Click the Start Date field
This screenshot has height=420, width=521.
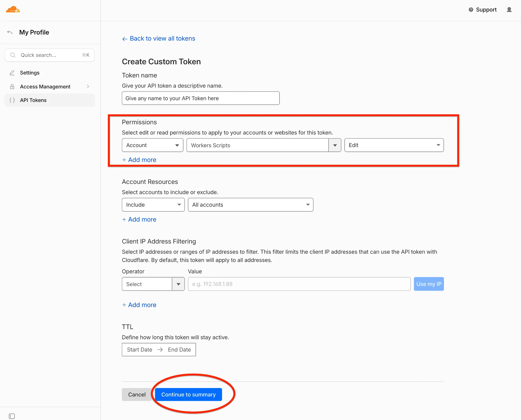[140, 350]
